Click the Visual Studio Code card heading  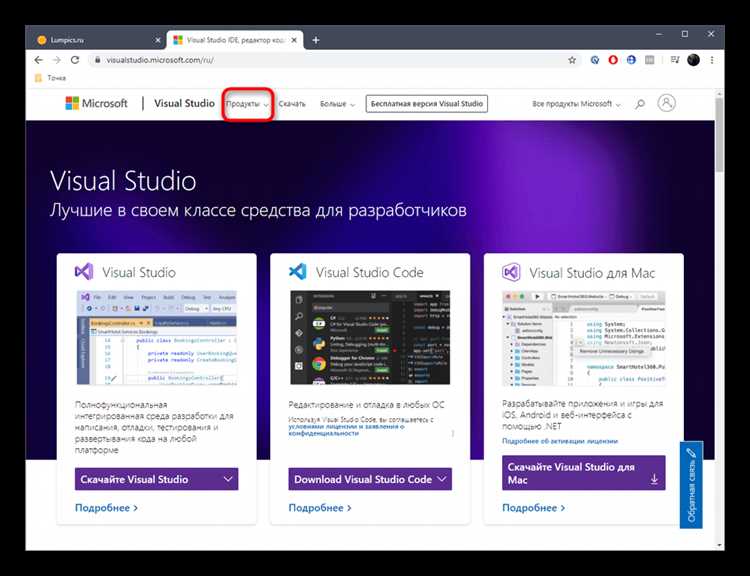click(369, 272)
